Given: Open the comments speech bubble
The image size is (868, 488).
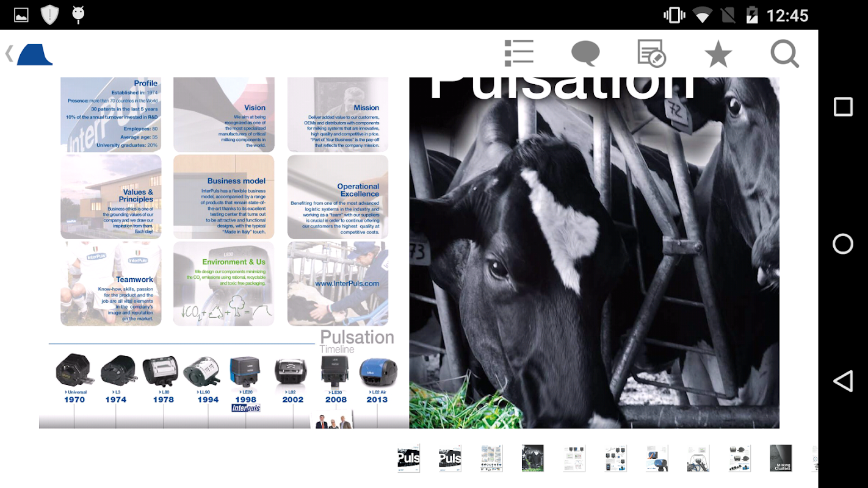Looking at the screenshot, I should (585, 54).
